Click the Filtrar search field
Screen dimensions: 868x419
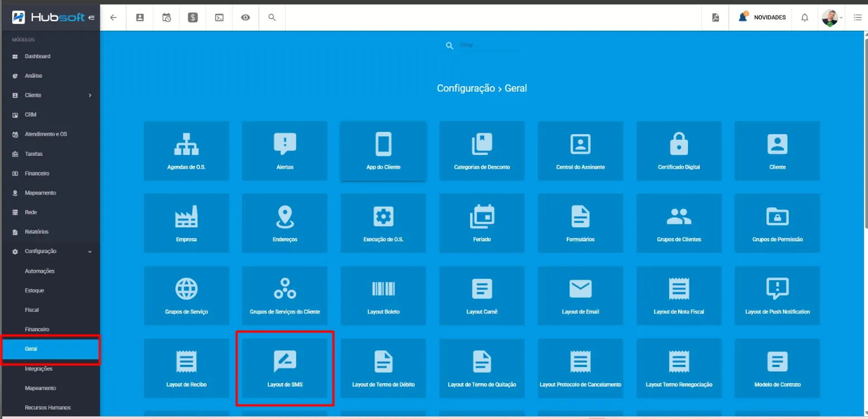[x=488, y=45]
